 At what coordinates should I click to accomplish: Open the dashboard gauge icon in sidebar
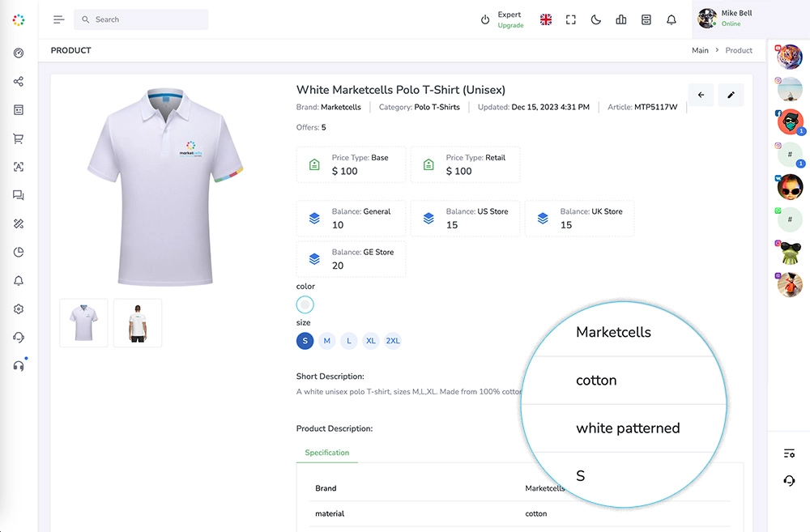[19, 53]
